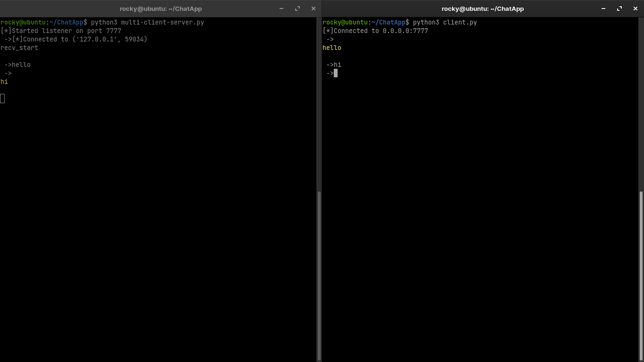Viewport: 644px width, 362px height.
Task: Select the yellow hello message in client terminal
Action: tap(331, 48)
